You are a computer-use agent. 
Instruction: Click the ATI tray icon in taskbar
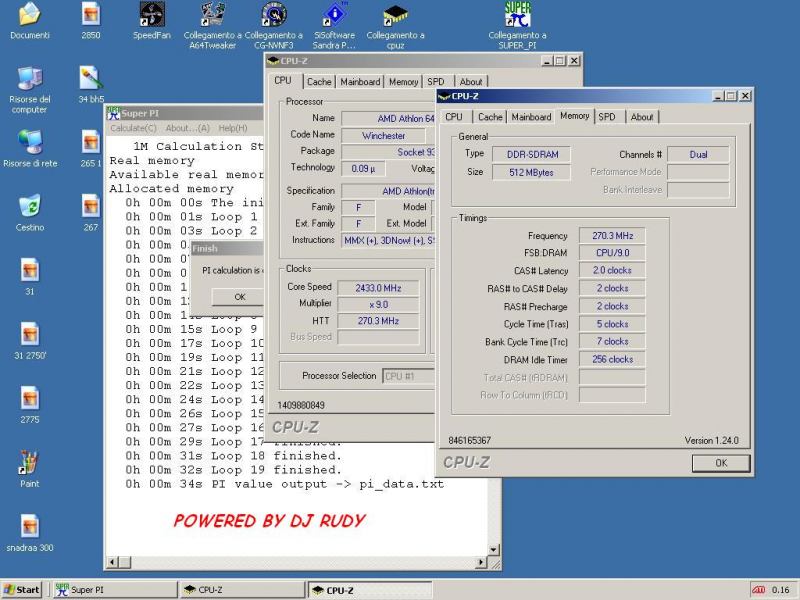759,590
